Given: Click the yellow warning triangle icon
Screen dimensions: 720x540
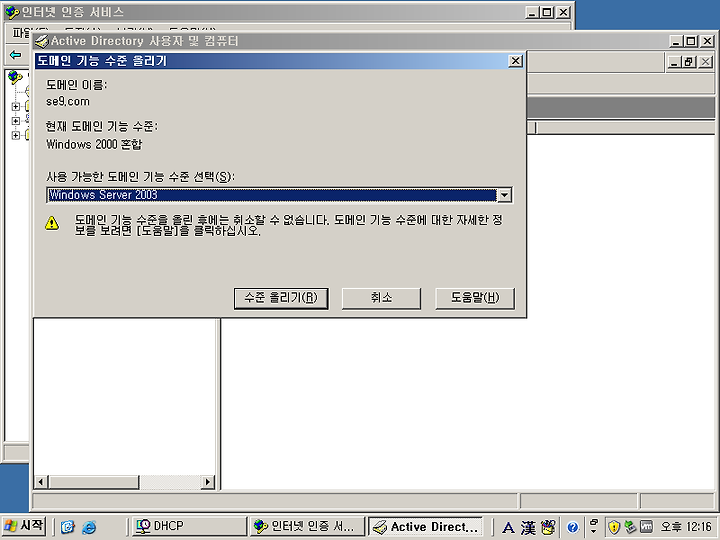Looking at the screenshot, I should point(52,223).
